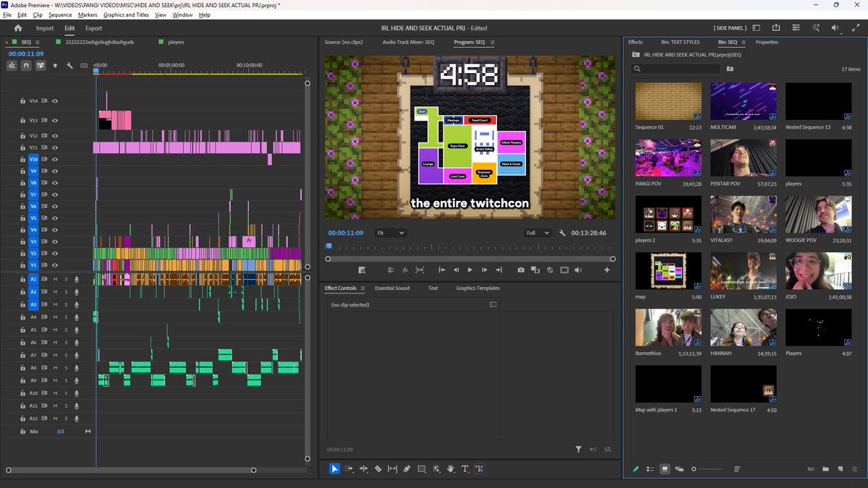Adjust thumbnail size slider in bin
The height and width of the screenshot is (488, 868).
coord(707,469)
